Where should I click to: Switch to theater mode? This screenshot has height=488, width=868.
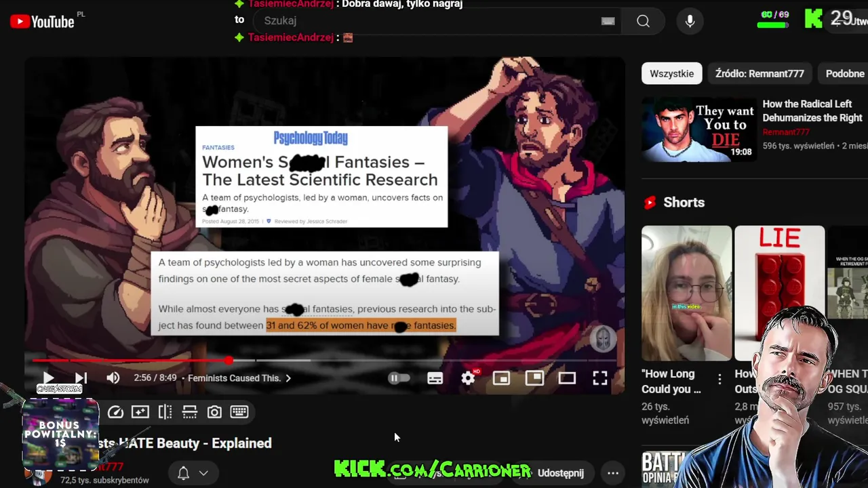pyautogui.click(x=567, y=378)
